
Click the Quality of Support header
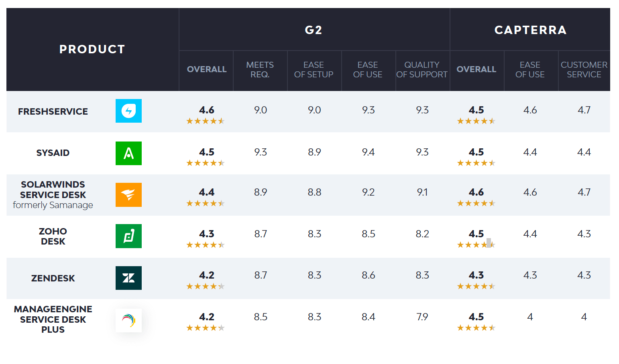(422, 70)
